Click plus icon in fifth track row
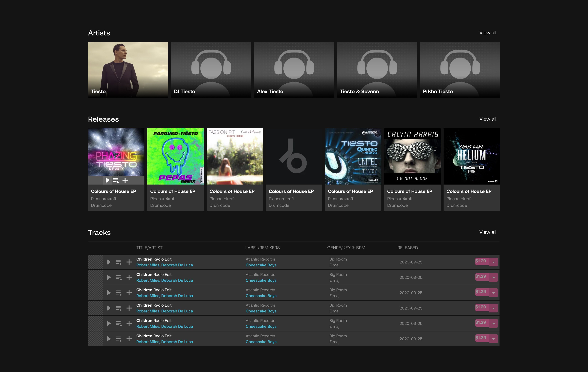This screenshot has height=372, width=588. (129, 323)
